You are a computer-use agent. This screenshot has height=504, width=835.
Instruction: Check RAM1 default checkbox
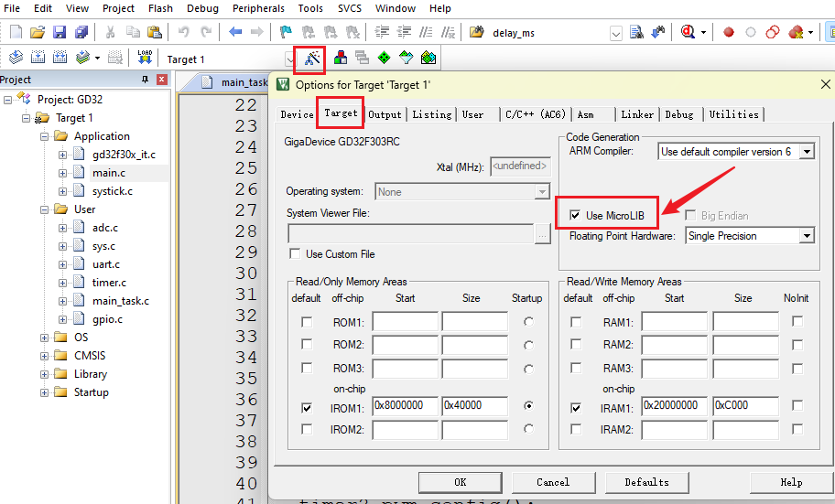[x=576, y=322]
